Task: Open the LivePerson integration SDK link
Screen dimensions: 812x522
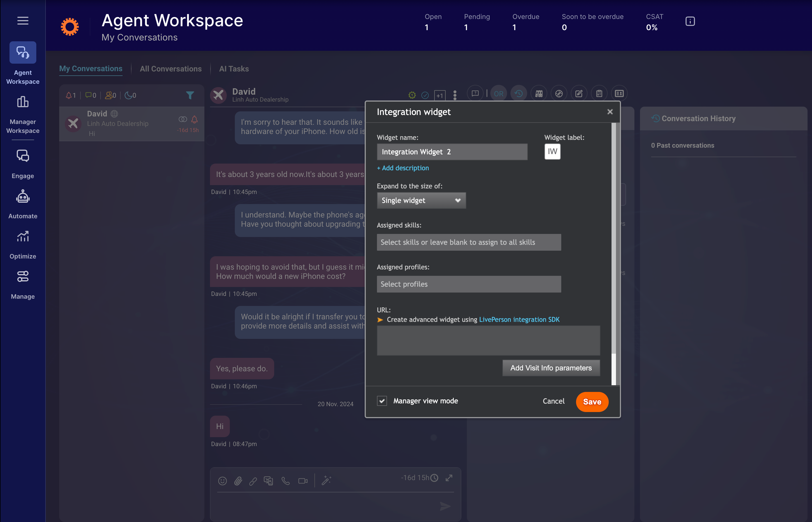Action: tap(519, 319)
